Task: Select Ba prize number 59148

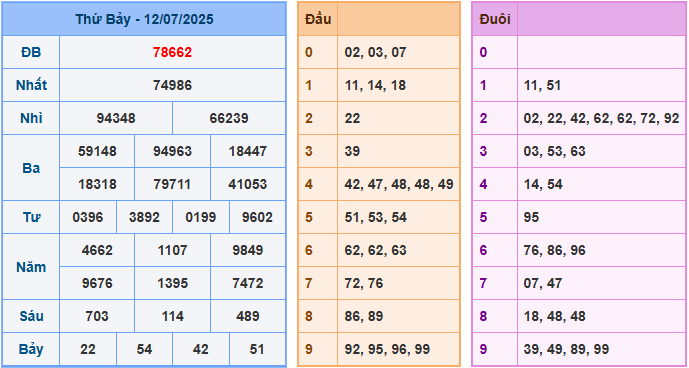Action: click(x=97, y=151)
